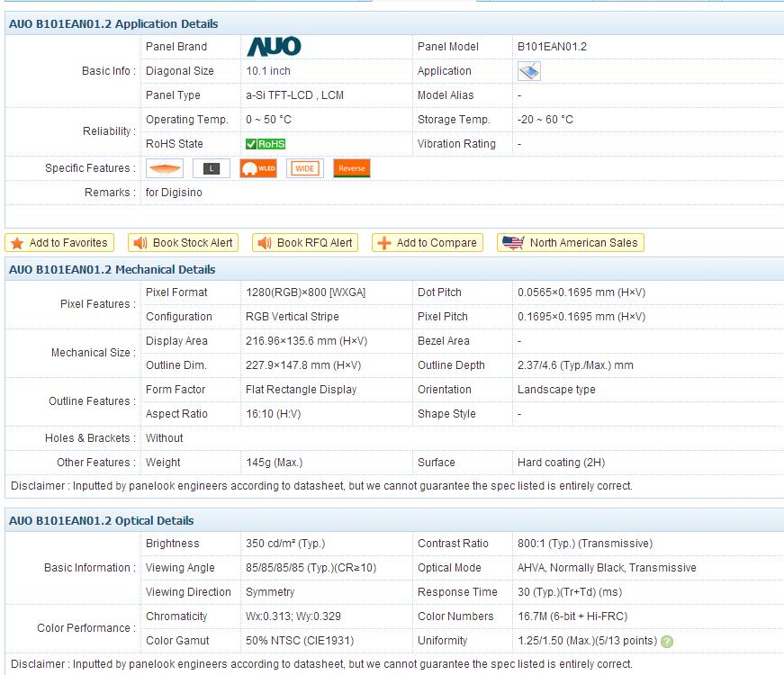Click operating temp value '0 ~ 50 °C'

[x=268, y=120]
